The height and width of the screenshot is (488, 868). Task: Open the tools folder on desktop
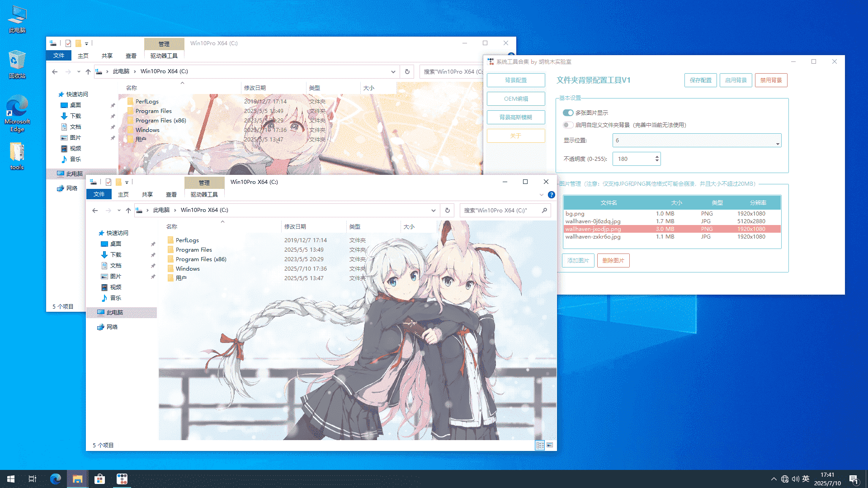[x=17, y=156]
